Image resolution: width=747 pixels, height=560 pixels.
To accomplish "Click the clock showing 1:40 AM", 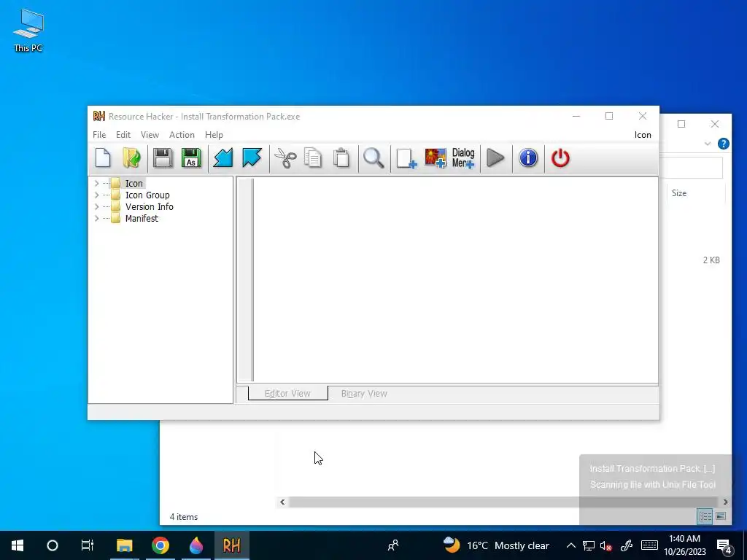I will (x=684, y=545).
